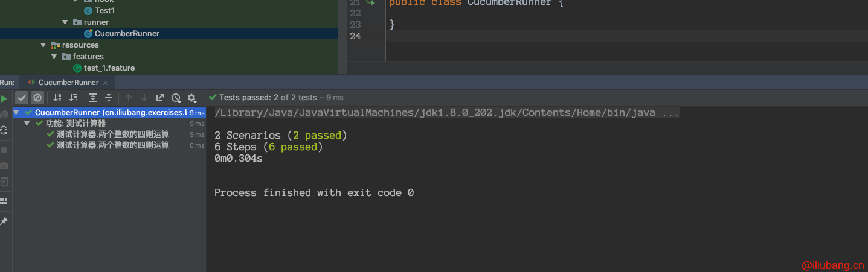Click the stop process square icon
The height and width of the screenshot is (272, 868).
coord(4,150)
